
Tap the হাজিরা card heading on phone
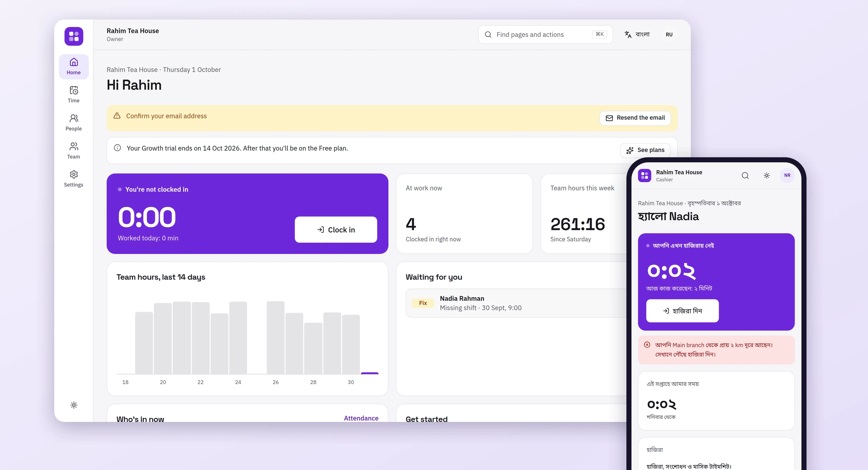pos(655,450)
